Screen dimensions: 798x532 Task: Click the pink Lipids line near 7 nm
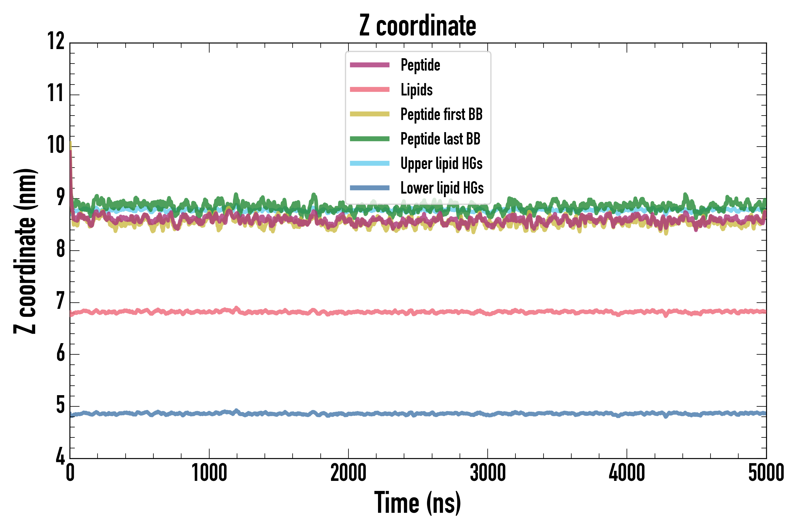click(x=339, y=312)
